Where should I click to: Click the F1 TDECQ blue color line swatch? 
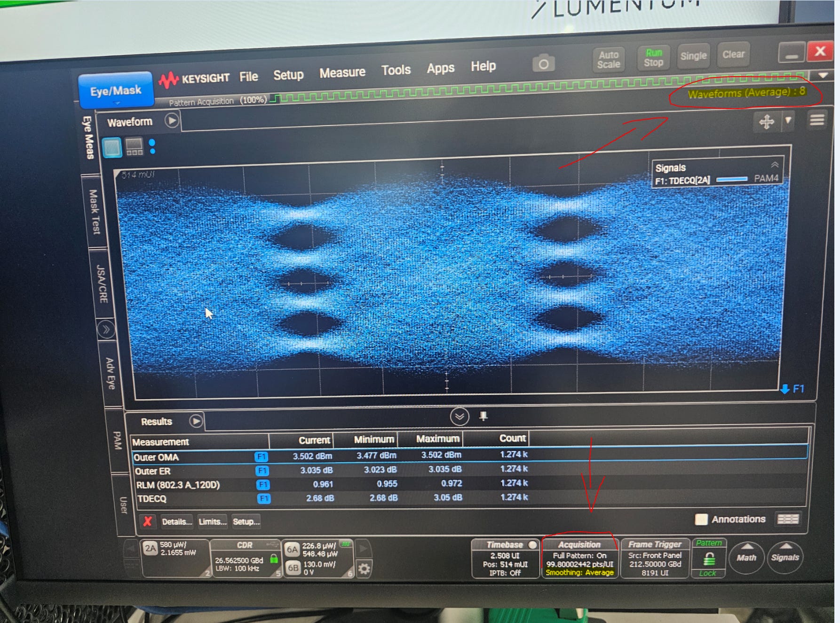[731, 180]
